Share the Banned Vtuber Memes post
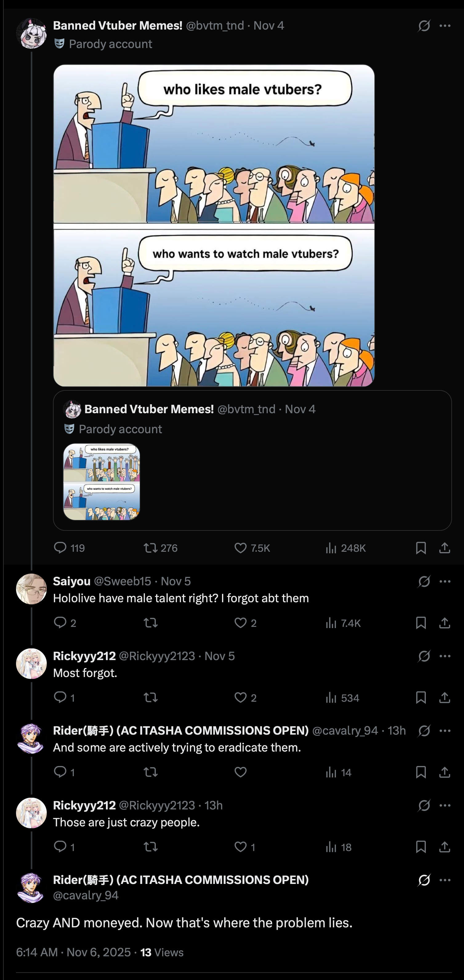The width and height of the screenshot is (464, 980). 445,548
